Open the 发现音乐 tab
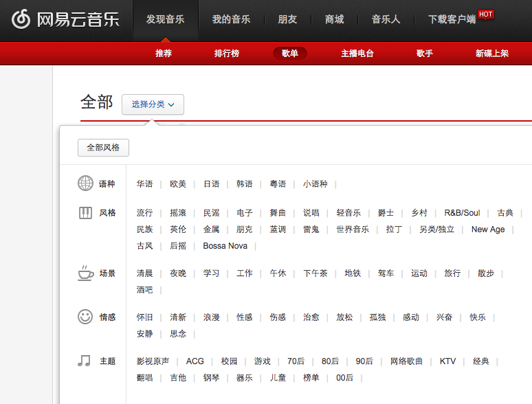532x404 pixels. 165,19
